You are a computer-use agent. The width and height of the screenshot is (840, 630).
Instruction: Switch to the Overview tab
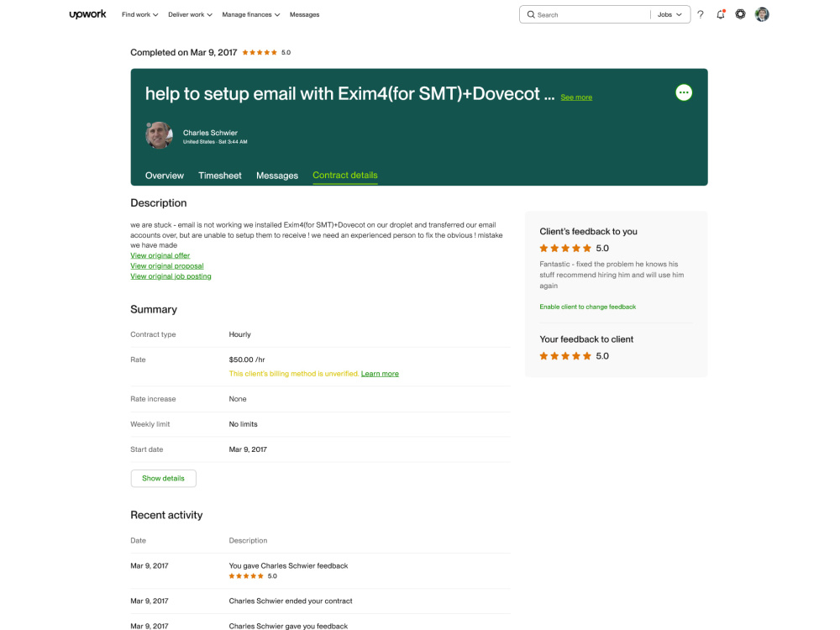(x=165, y=176)
